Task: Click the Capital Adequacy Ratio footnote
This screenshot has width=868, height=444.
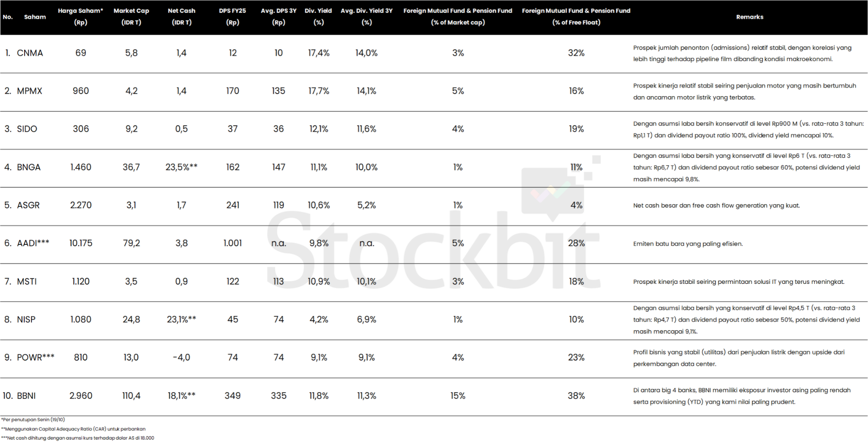Action: click(x=73, y=429)
